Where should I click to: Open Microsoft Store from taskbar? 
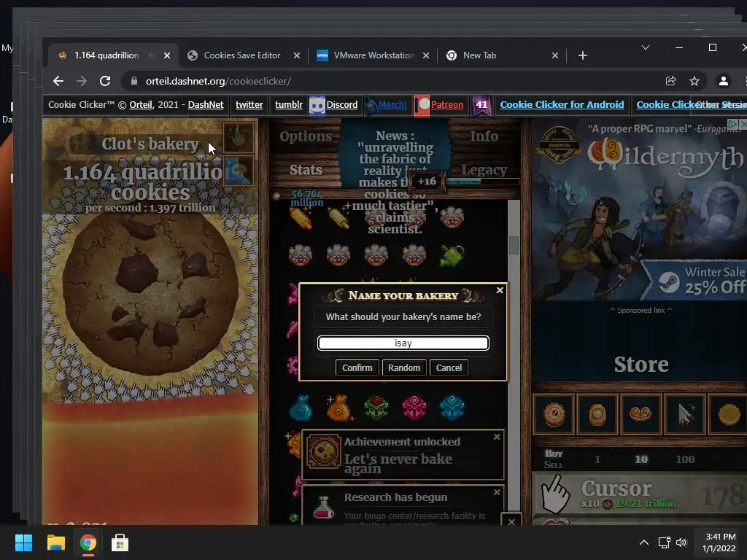120,542
